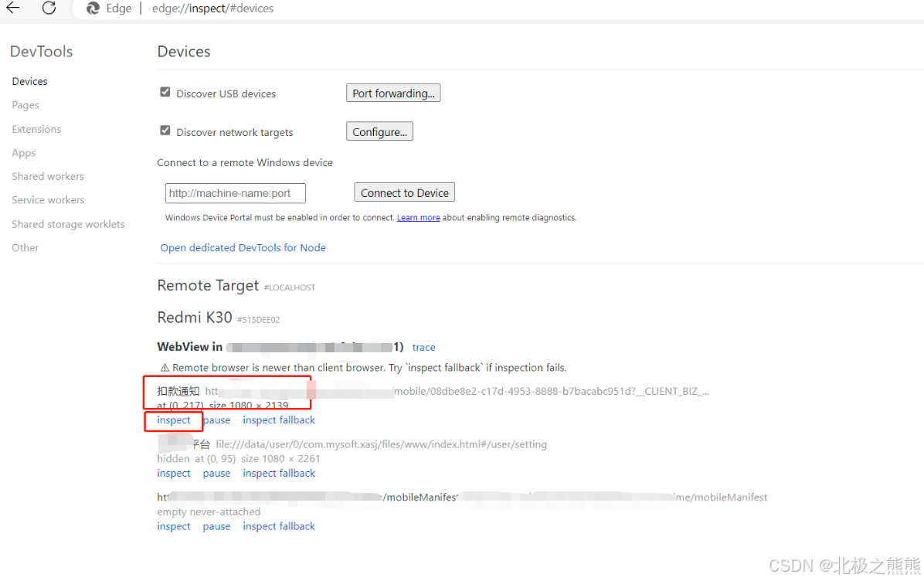
Task: Inspect the 扣款通知 page
Action: tap(173, 420)
